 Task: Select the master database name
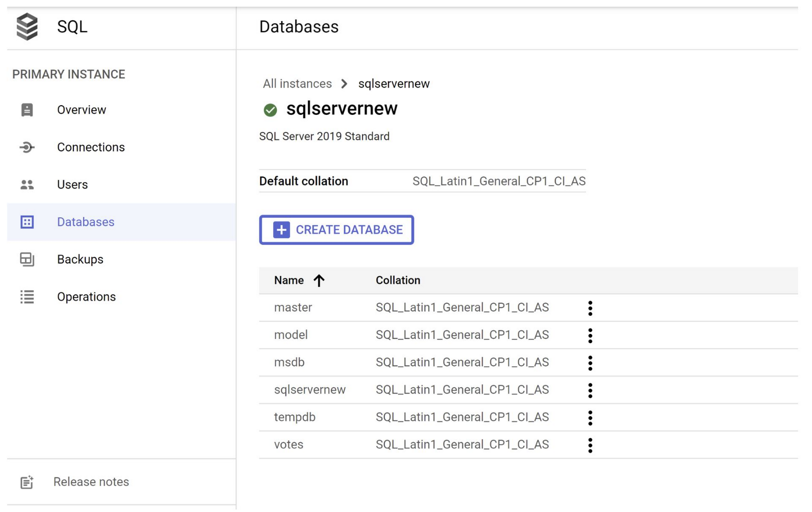pos(293,308)
